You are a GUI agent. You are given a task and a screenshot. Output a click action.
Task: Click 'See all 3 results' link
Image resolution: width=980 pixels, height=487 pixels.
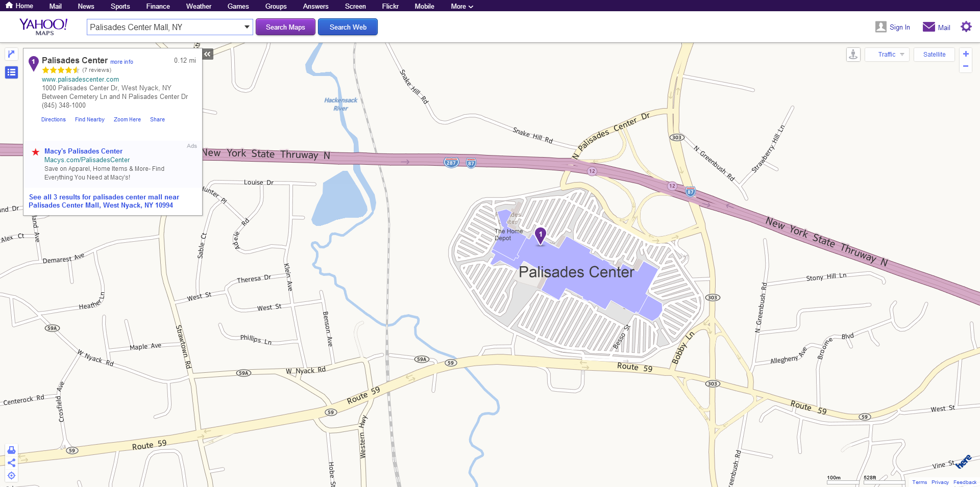[104, 201]
